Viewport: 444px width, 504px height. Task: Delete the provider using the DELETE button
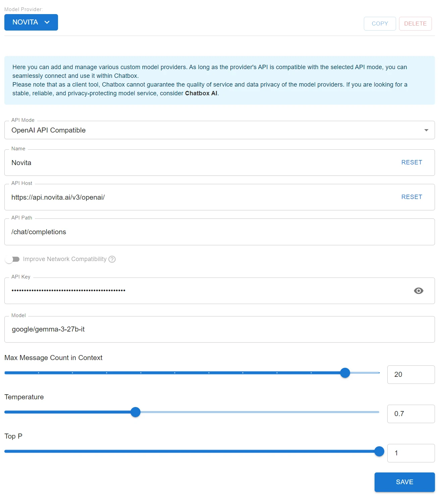(415, 23)
